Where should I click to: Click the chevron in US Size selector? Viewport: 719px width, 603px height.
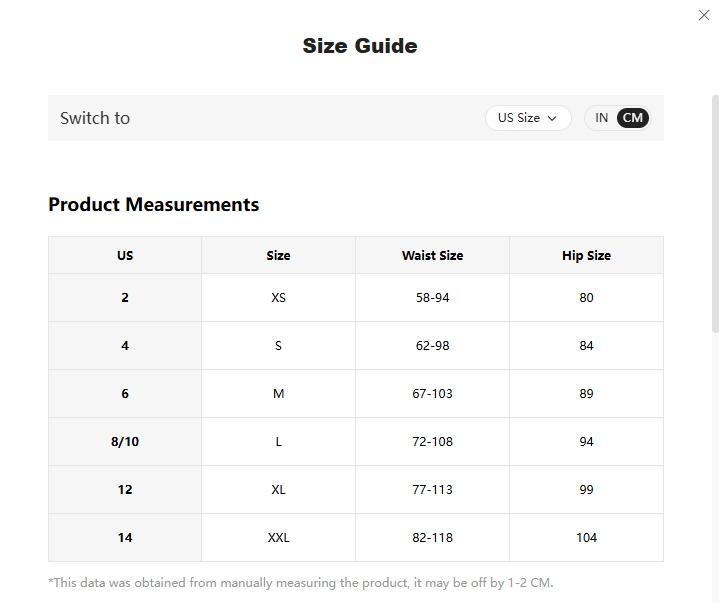click(552, 118)
